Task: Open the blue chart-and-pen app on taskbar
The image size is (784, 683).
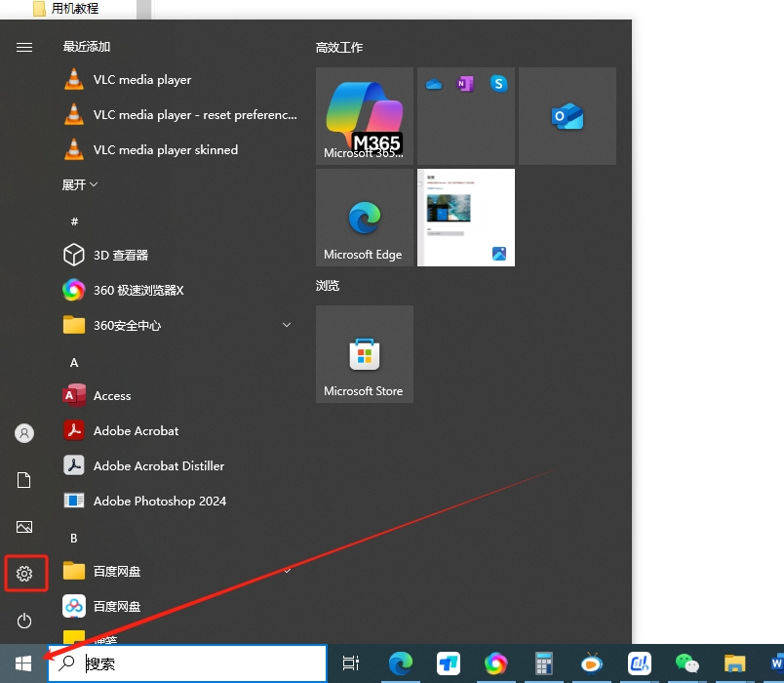Action: pyautogui.click(x=639, y=663)
